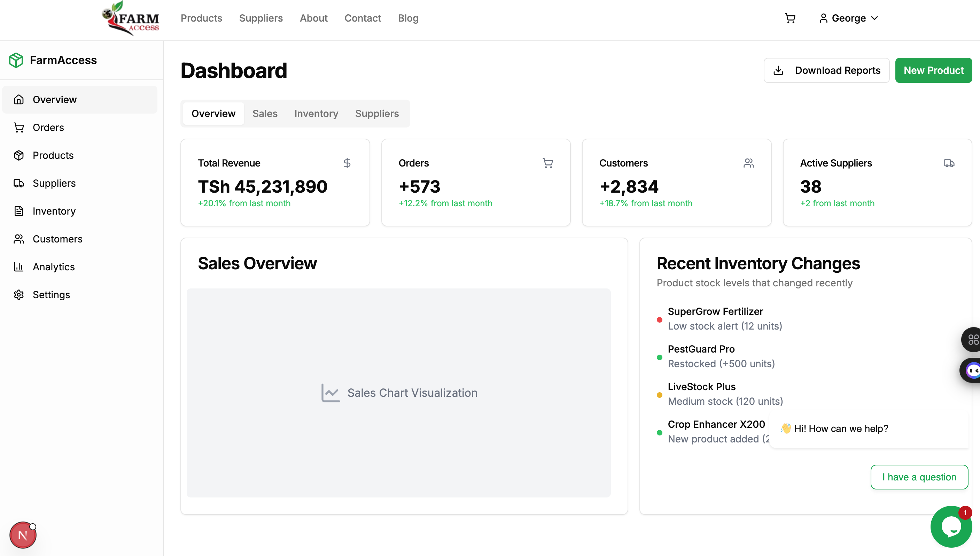Open the shopping cart icon in the header
The width and height of the screenshot is (980, 556).
pos(790,18)
